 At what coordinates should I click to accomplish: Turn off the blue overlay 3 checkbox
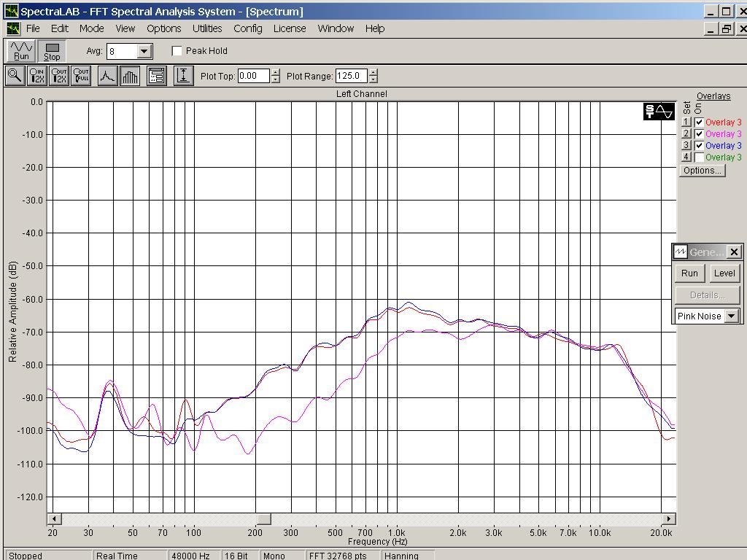699,146
